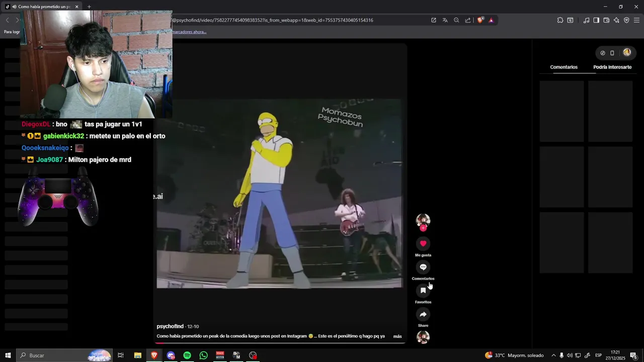Minimize the Brave browser window
The width and height of the screenshot is (644, 362).
click(x=605, y=7)
